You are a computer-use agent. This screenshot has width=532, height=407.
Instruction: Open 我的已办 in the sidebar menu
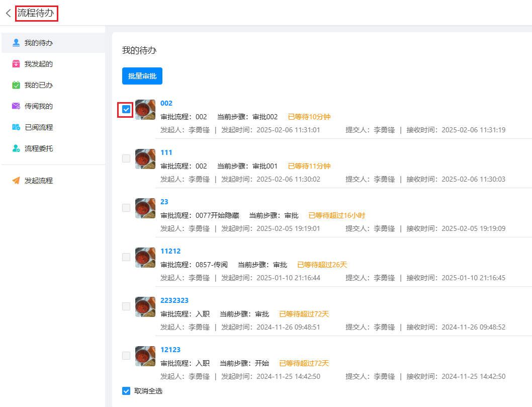click(39, 85)
